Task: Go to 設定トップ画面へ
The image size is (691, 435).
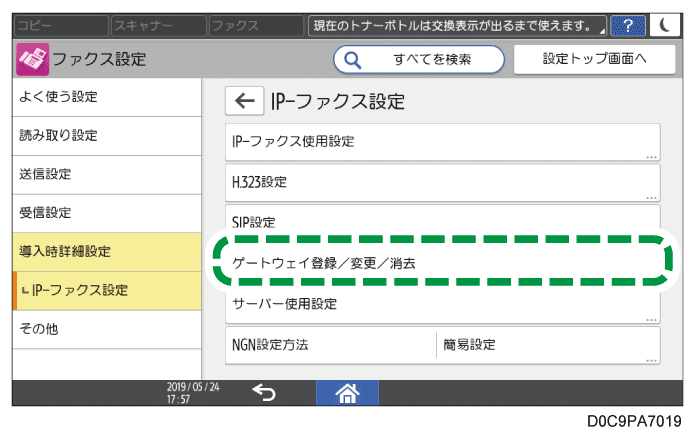Action: pyautogui.click(x=594, y=59)
